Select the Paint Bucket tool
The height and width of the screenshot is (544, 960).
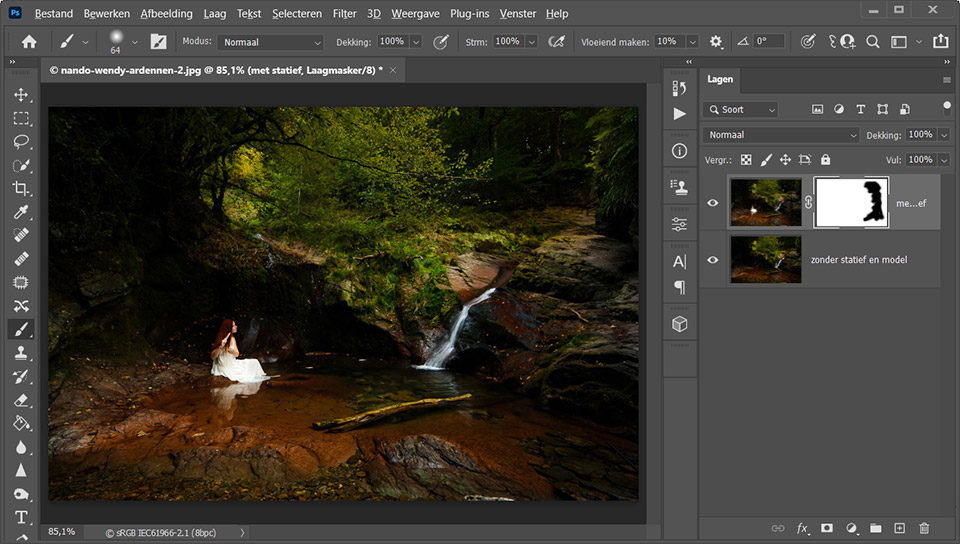[21, 423]
